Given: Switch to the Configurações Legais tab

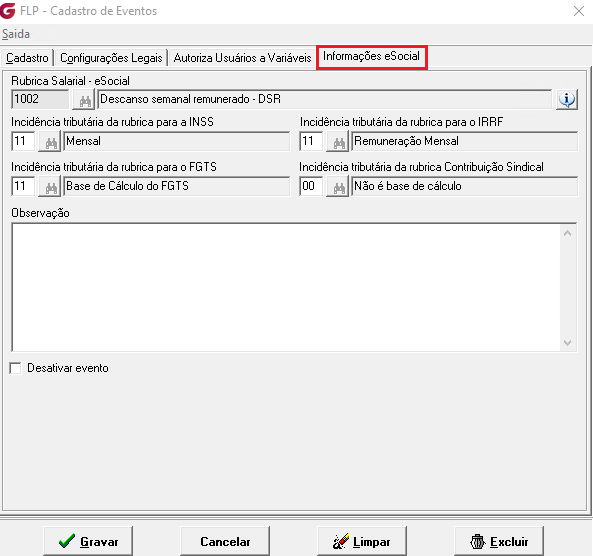Looking at the screenshot, I should point(111,58).
